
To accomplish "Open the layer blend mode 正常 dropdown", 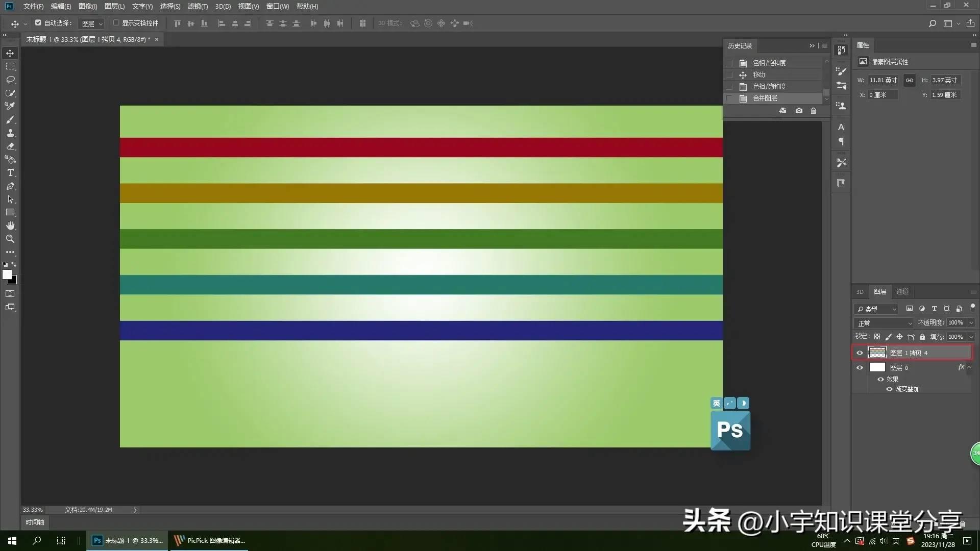I will pyautogui.click(x=884, y=323).
